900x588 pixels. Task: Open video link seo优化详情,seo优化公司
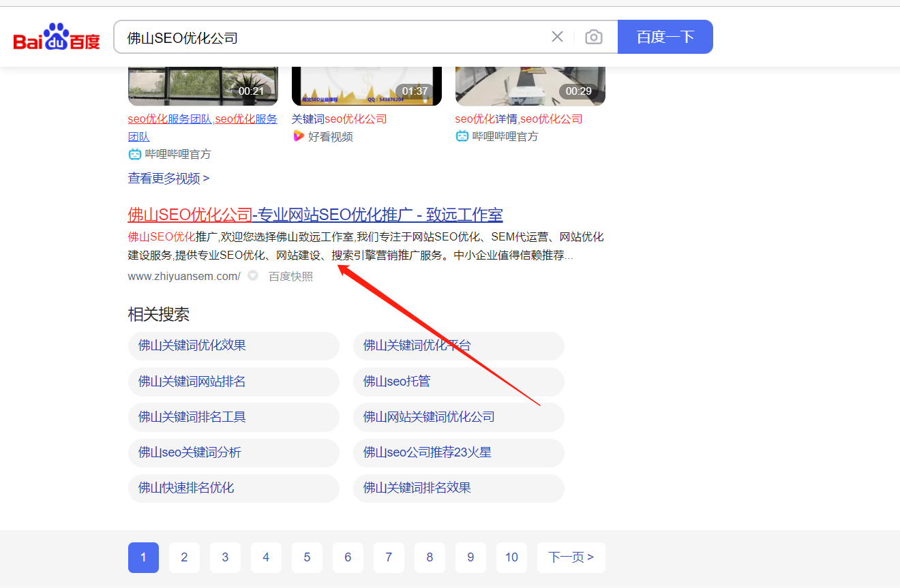point(519,119)
